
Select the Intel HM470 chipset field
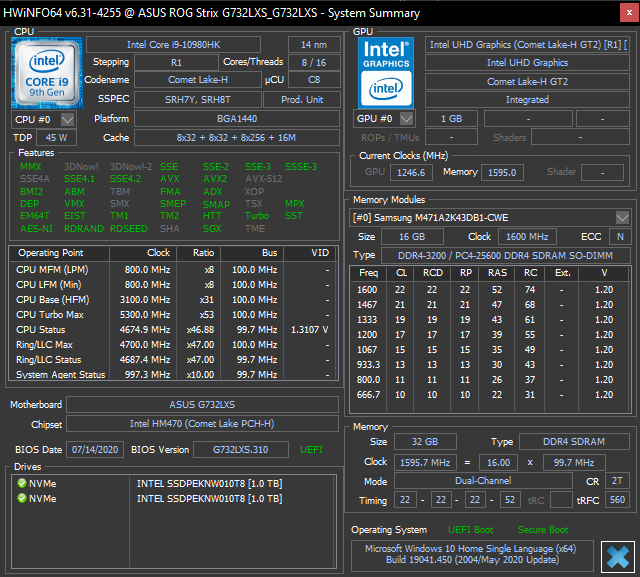pos(203,424)
